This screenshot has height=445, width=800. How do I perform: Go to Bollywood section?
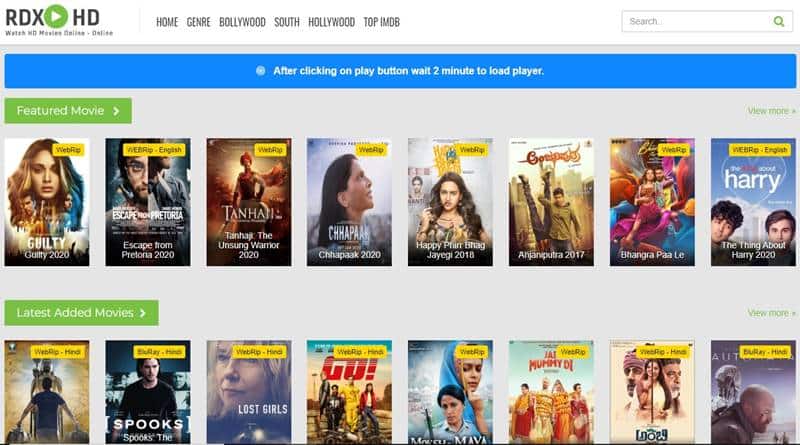[242, 22]
